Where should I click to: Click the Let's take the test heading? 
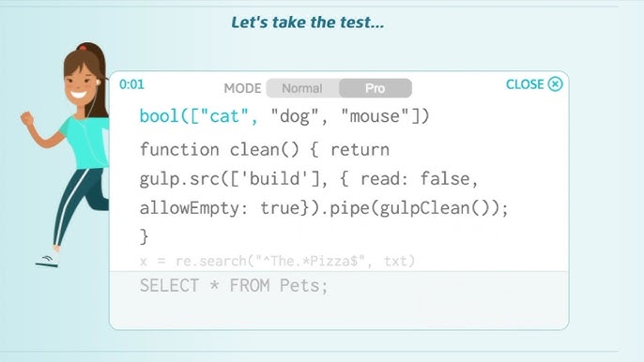(308, 23)
